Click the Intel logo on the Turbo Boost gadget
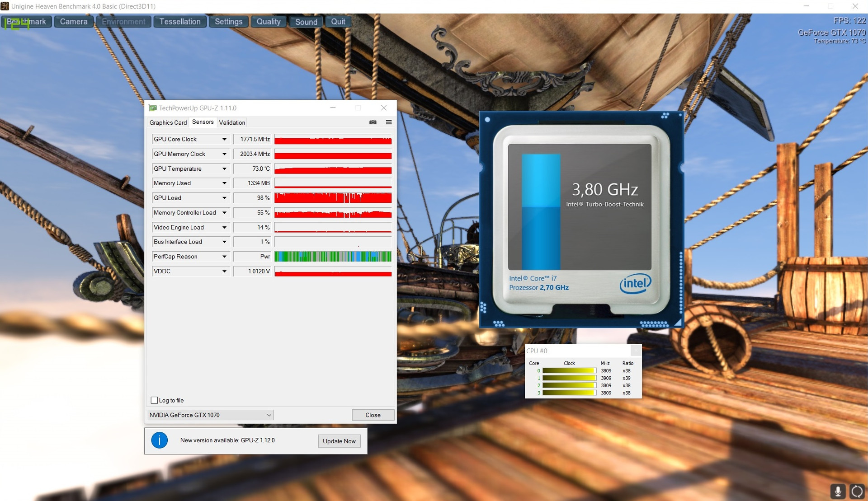 [x=636, y=283]
